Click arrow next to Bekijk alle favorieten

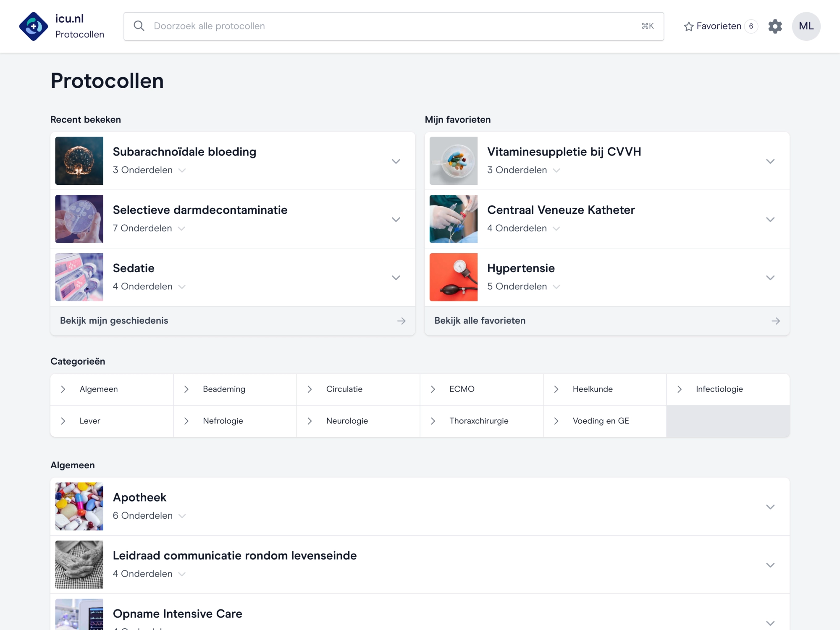pos(775,321)
